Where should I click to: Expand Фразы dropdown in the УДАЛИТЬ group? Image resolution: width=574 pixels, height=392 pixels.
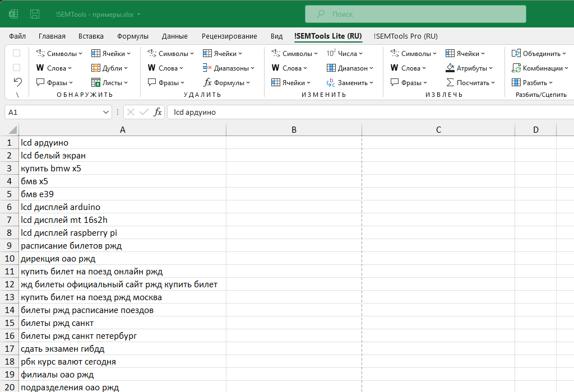(x=183, y=83)
